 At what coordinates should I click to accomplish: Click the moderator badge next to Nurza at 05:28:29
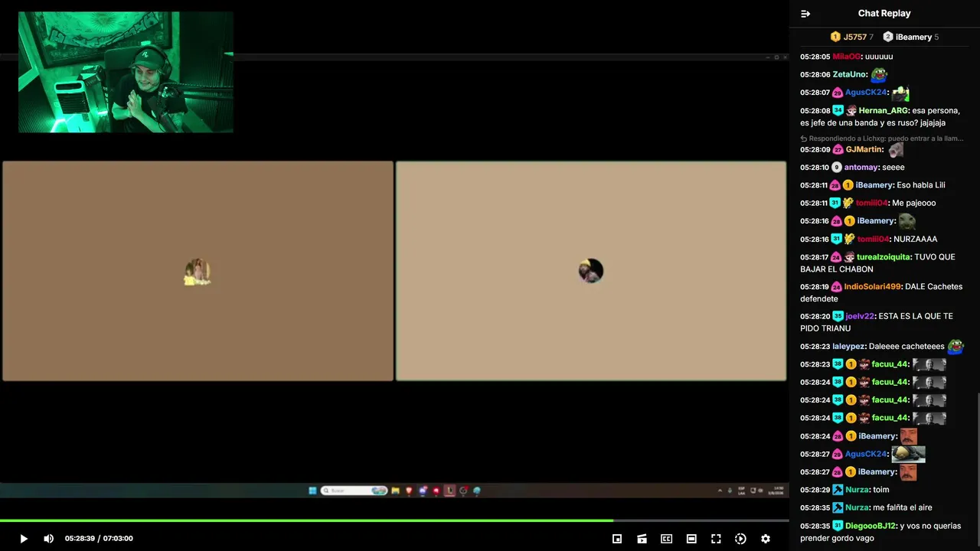[838, 490]
